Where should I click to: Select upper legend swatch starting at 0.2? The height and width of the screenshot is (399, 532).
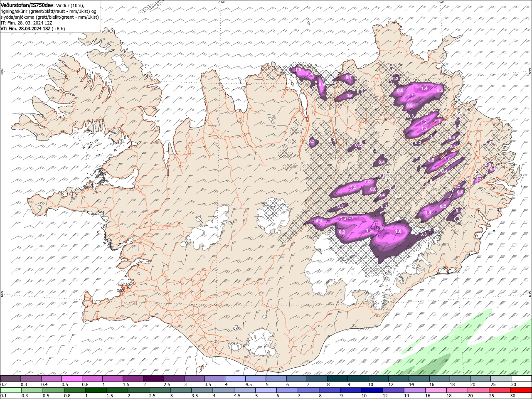pos(10,379)
